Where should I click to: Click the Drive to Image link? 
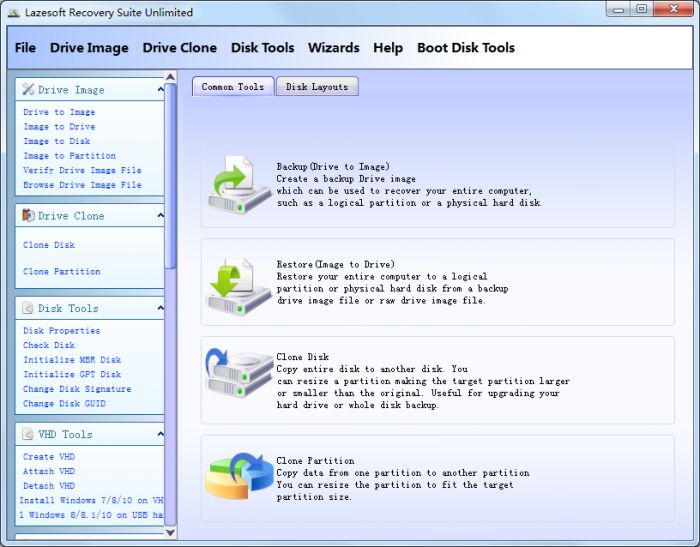pyautogui.click(x=59, y=112)
